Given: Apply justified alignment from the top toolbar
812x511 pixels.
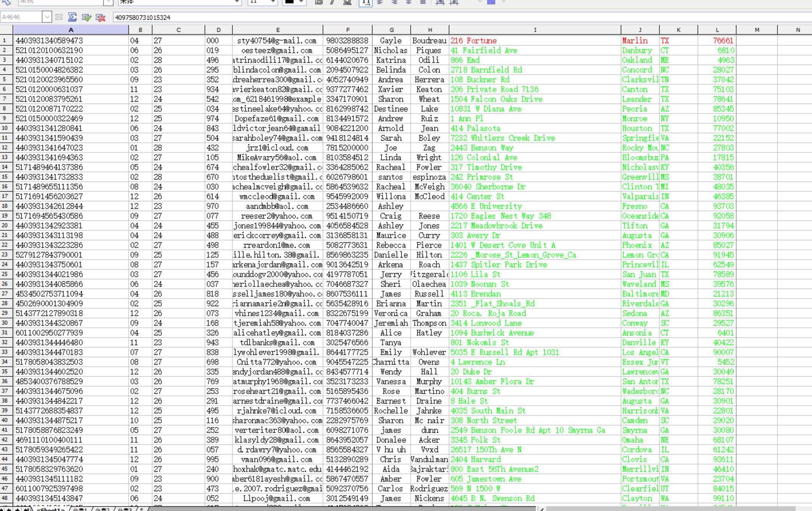Looking at the screenshot, I should [x=423, y=2].
